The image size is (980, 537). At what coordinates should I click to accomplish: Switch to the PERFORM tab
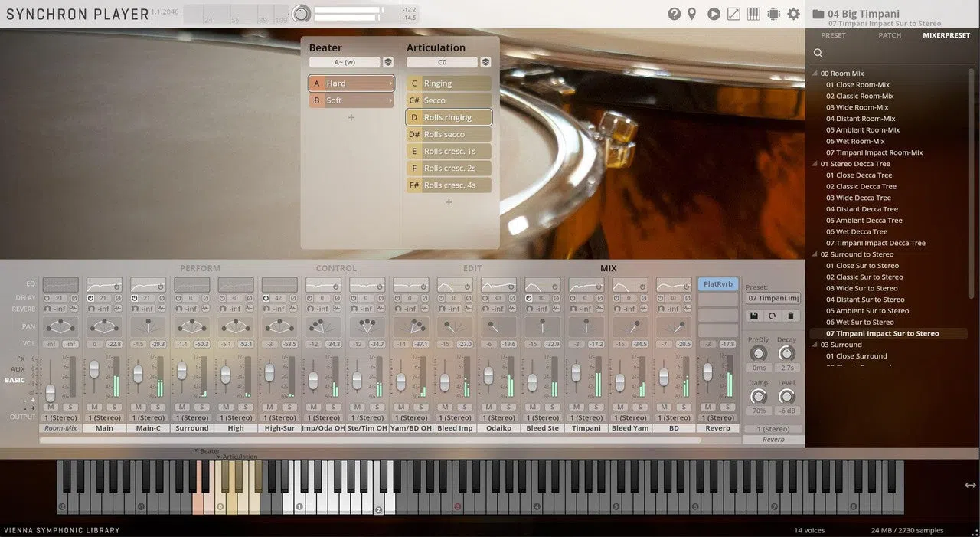(200, 268)
